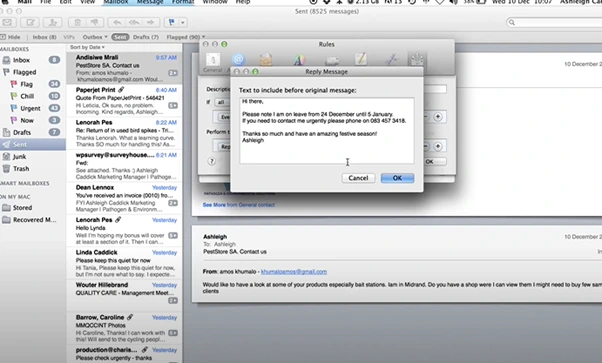The width and height of the screenshot is (602, 363).
Task: Open Fonts & Colors preferences icon
Action: pyautogui.click(x=299, y=60)
